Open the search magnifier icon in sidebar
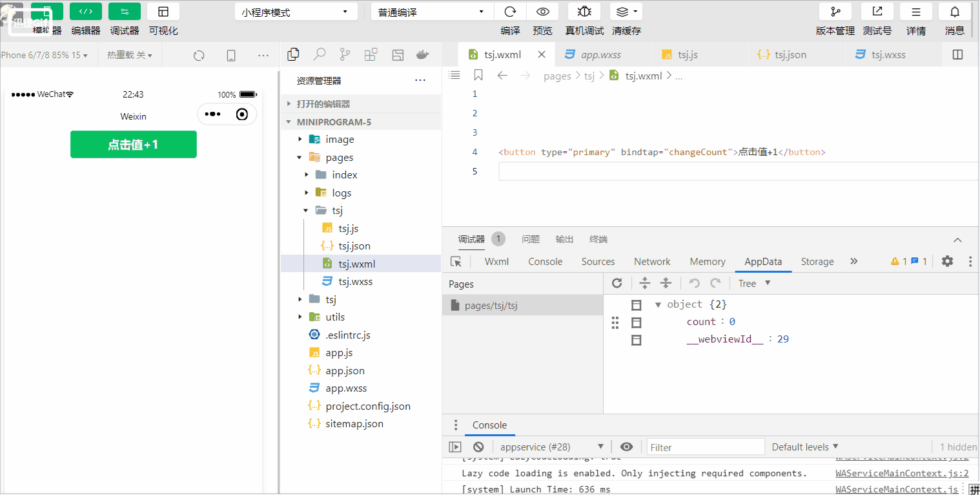980x495 pixels. [319, 54]
